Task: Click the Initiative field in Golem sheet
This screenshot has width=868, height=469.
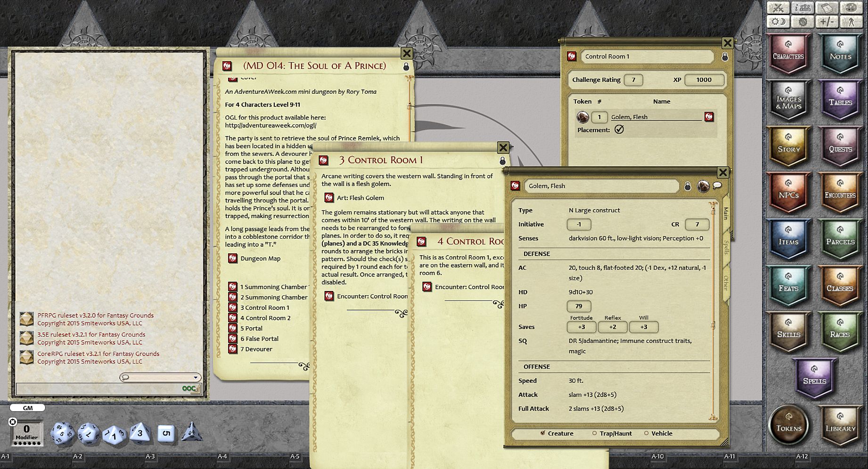Action: 579,225
